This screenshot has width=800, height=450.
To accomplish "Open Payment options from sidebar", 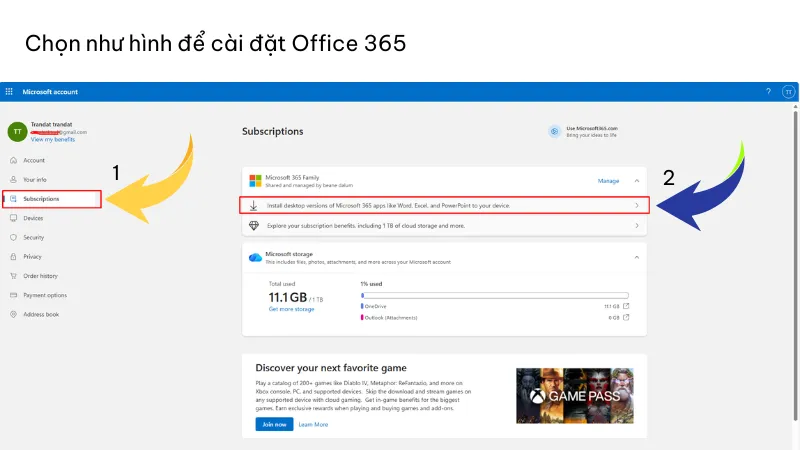I will click(x=45, y=295).
